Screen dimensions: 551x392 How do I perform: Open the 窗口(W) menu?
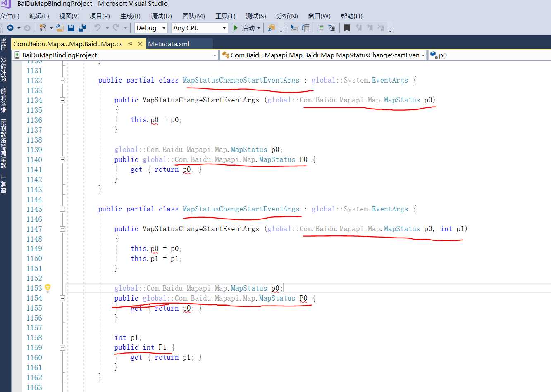tap(319, 16)
